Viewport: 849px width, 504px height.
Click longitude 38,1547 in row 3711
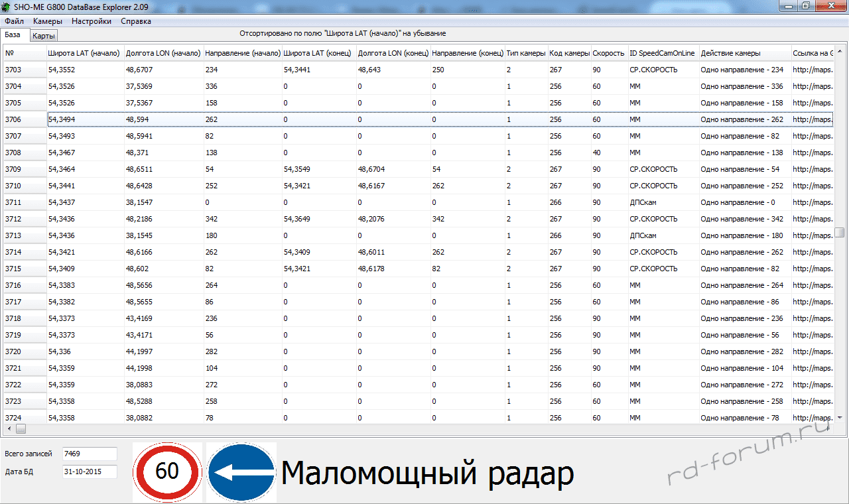pyautogui.click(x=164, y=202)
